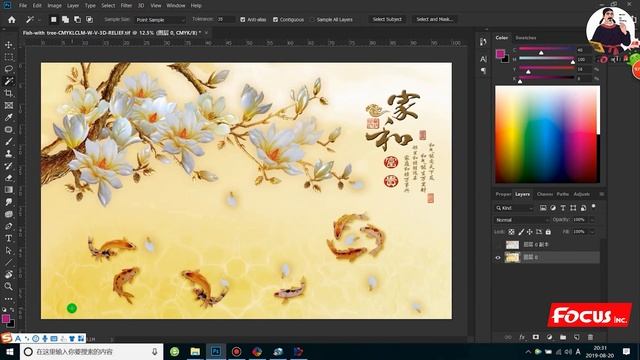Switch to the Swatches tab
This screenshot has height=360, width=640.
tap(526, 38)
